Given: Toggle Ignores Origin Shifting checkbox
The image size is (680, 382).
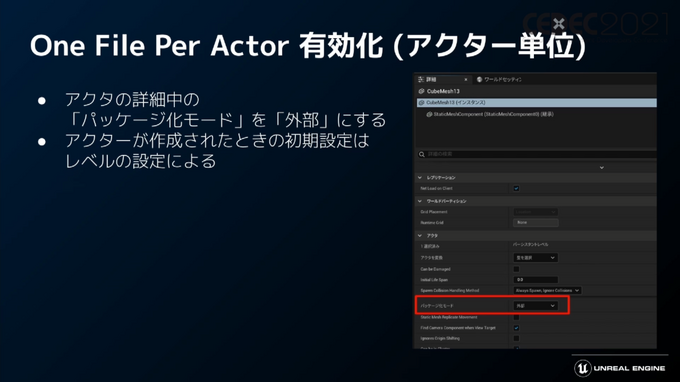Looking at the screenshot, I should click(x=516, y=338).
